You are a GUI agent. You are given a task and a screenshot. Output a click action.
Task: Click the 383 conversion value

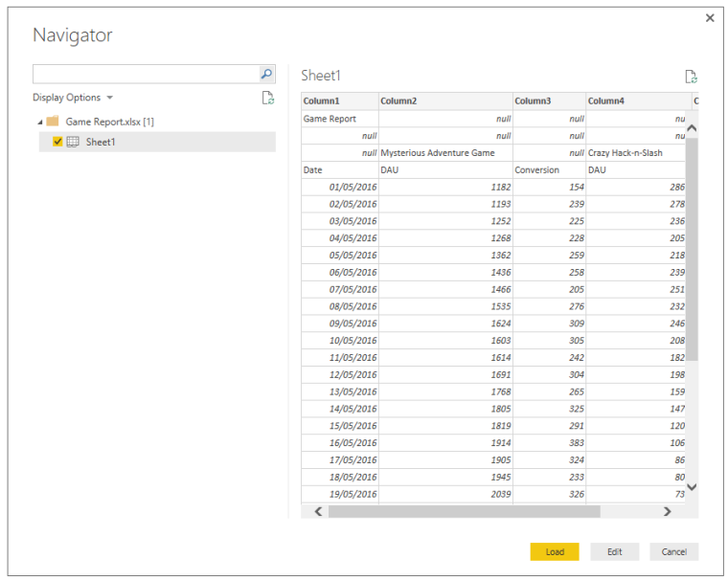point(549,443)
